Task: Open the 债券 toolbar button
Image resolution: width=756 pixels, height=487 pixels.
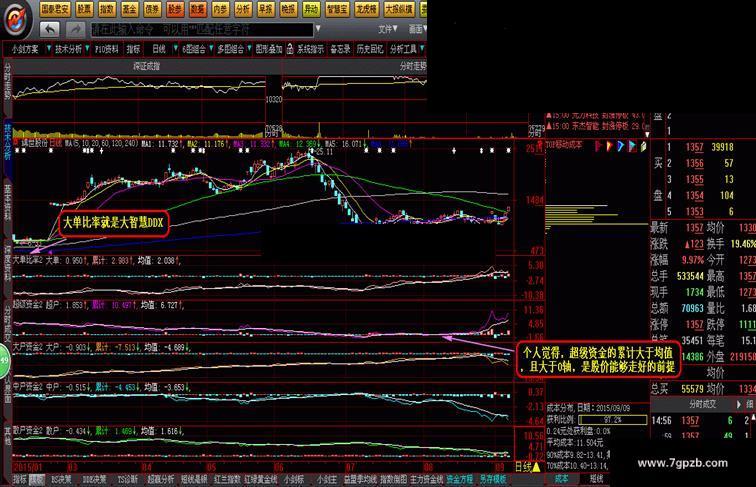Action: 152,9
